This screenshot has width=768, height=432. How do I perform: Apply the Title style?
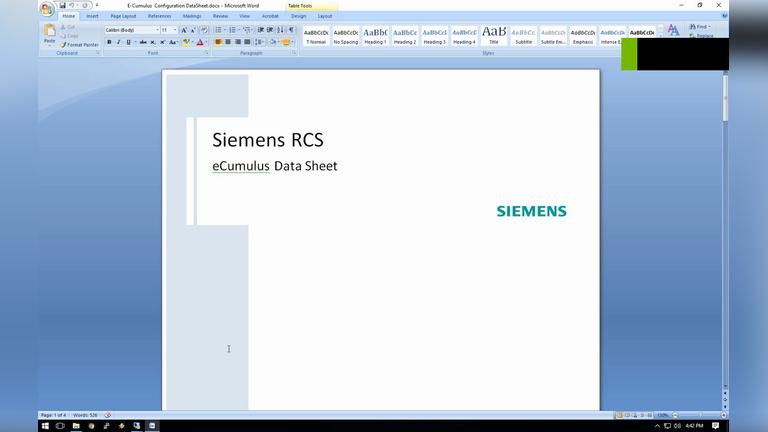(x=494, y=36)
